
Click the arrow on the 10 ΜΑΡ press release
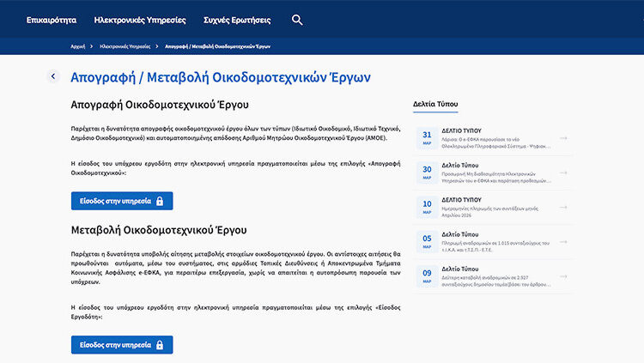tap(563, 207)
